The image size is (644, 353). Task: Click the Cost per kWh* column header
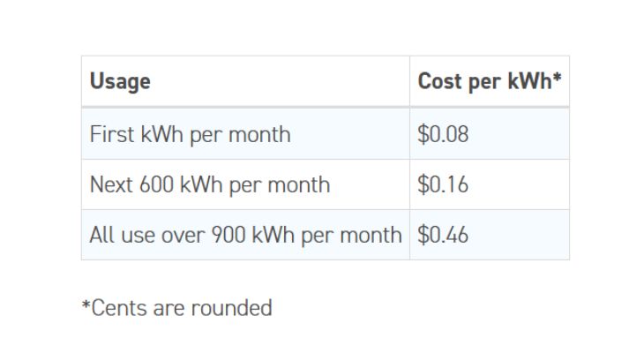[490, 82]
